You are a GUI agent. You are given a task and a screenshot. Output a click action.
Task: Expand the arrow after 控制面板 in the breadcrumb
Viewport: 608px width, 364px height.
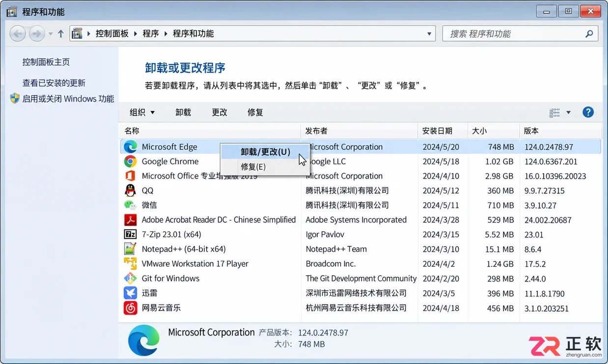pyautogui.click(x=136, y=34)
